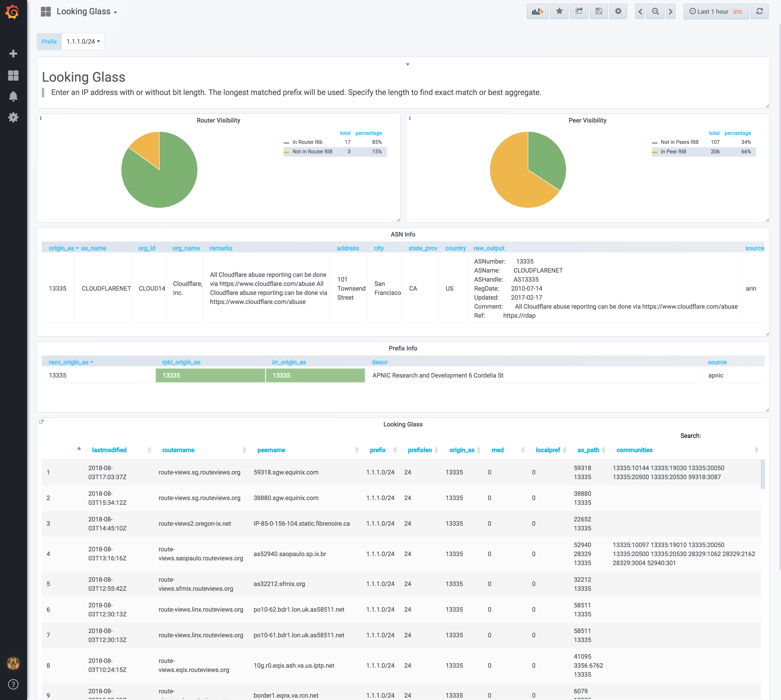
Task: Click Router Visibility total legend header
Action: 345,133
